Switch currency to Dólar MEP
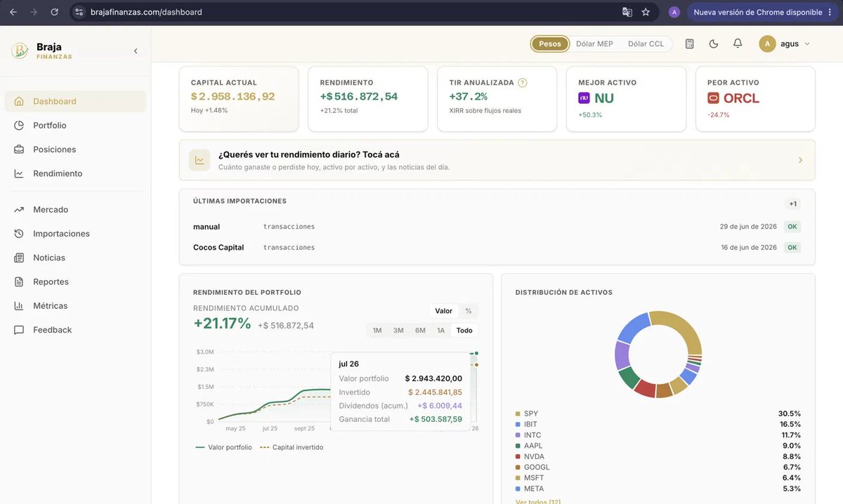 click(594, 44)
